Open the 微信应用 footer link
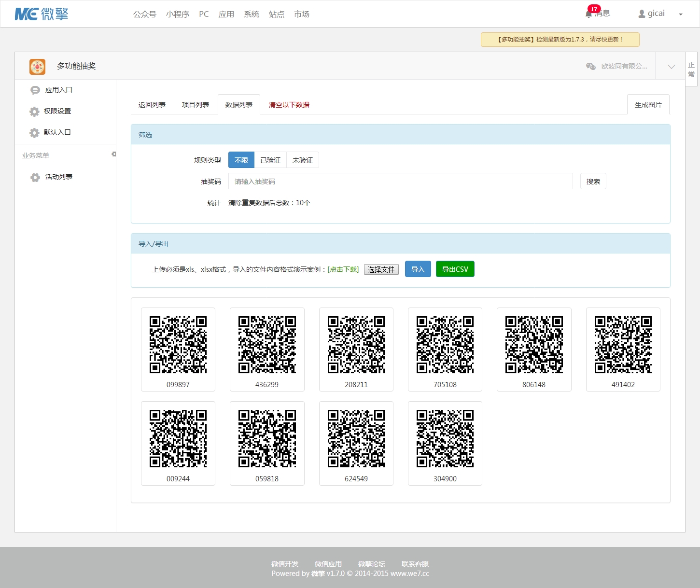The image size is (700, 588). click(328, 564)
